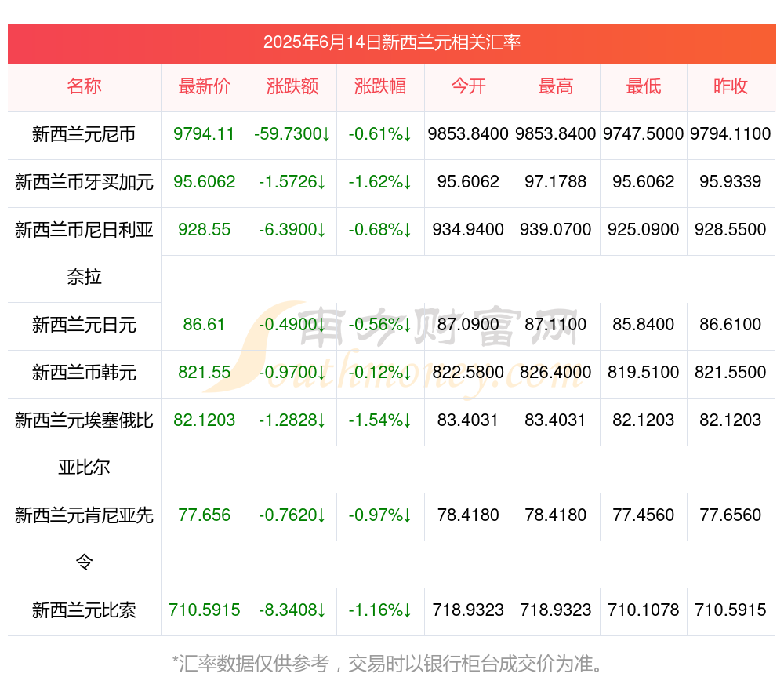
Task: Select the 新西兰元日元 row name
Action: 84,326
